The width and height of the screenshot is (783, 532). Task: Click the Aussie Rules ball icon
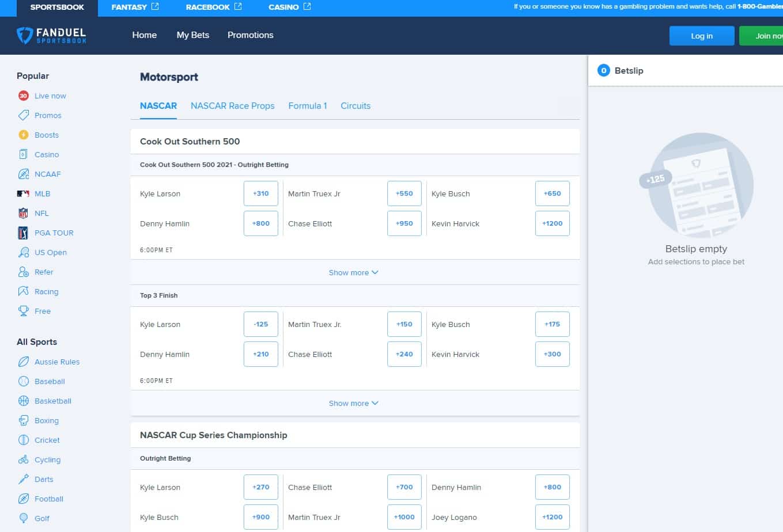coord(24,362)
